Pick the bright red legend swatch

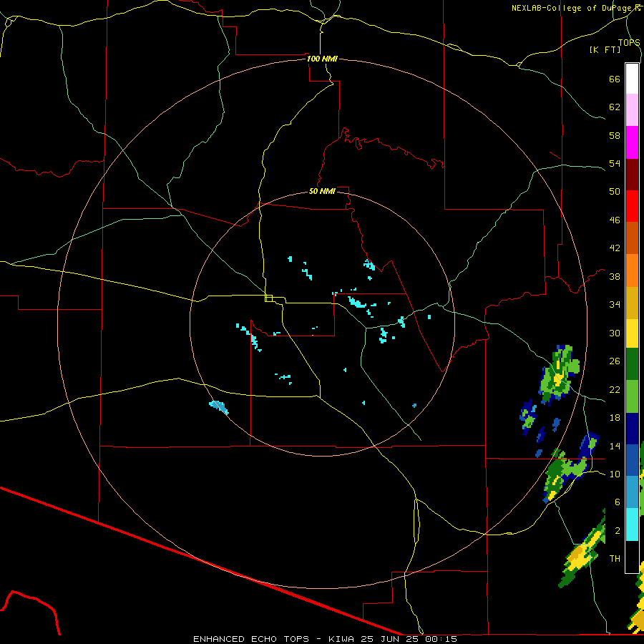632,206
